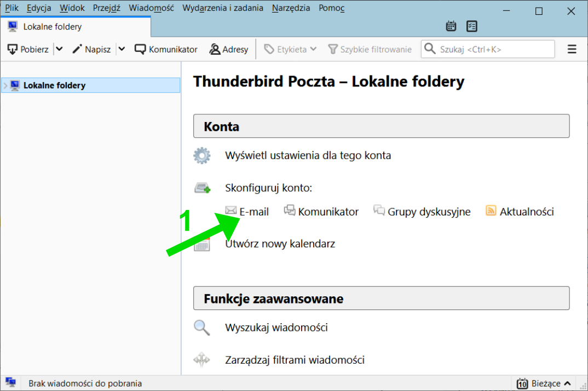588x391 pixels.
Task: Expand Lokalne foldery tree node
Action: pos(5,85)
